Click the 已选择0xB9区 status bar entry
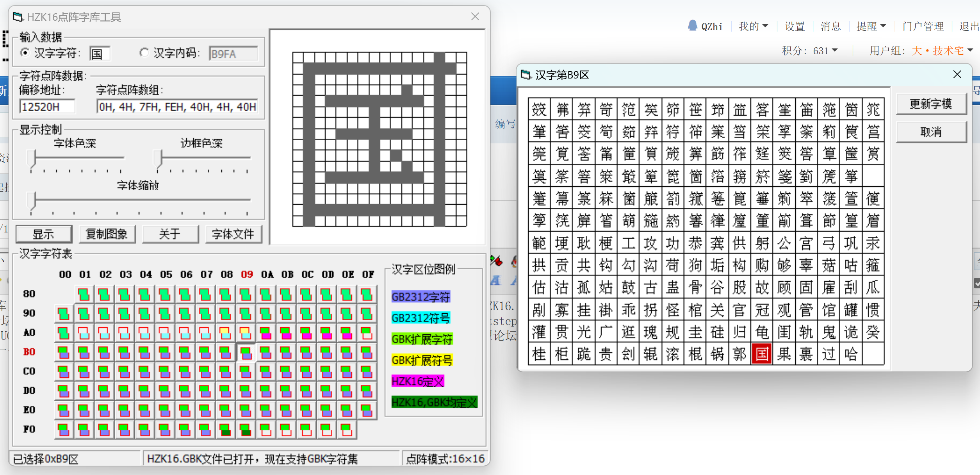 [x=75, y=459]
